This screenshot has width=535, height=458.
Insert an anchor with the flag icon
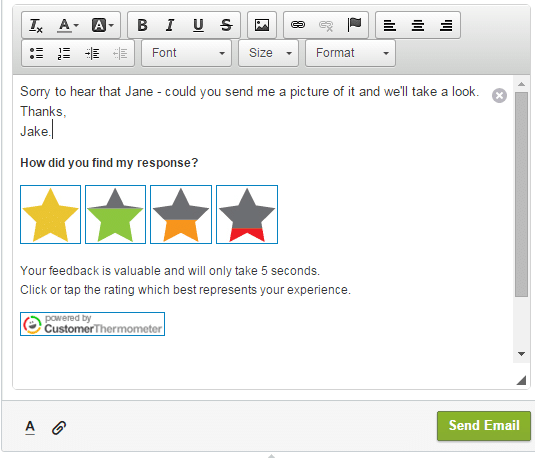354,25
